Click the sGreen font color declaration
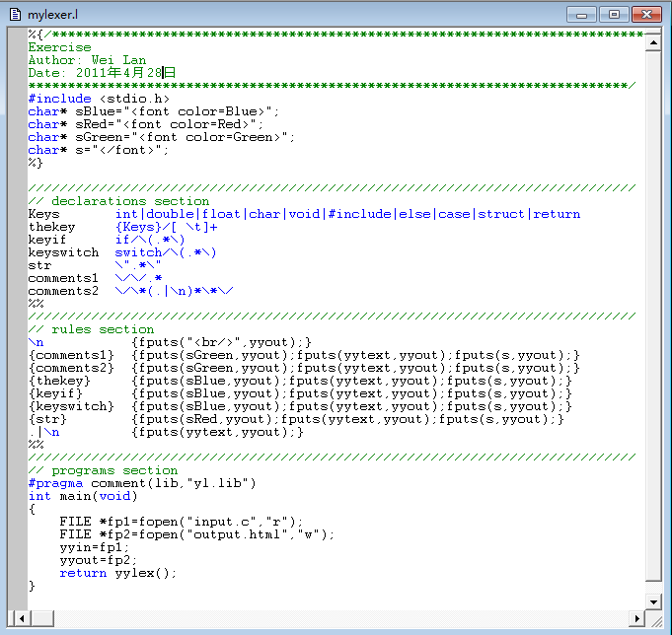 (x=161, y=137)
